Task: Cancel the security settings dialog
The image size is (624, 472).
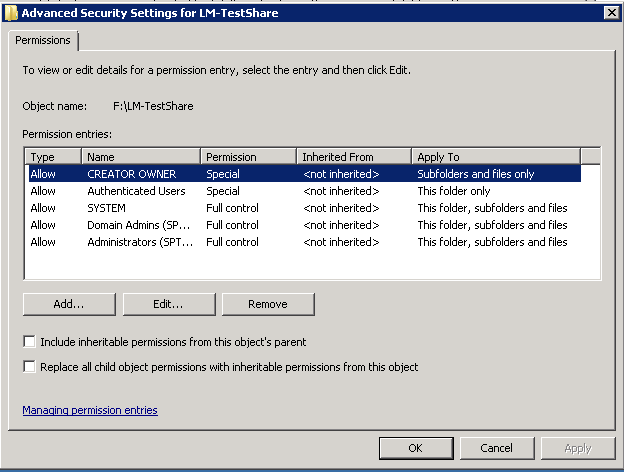Action: point(497,448)
